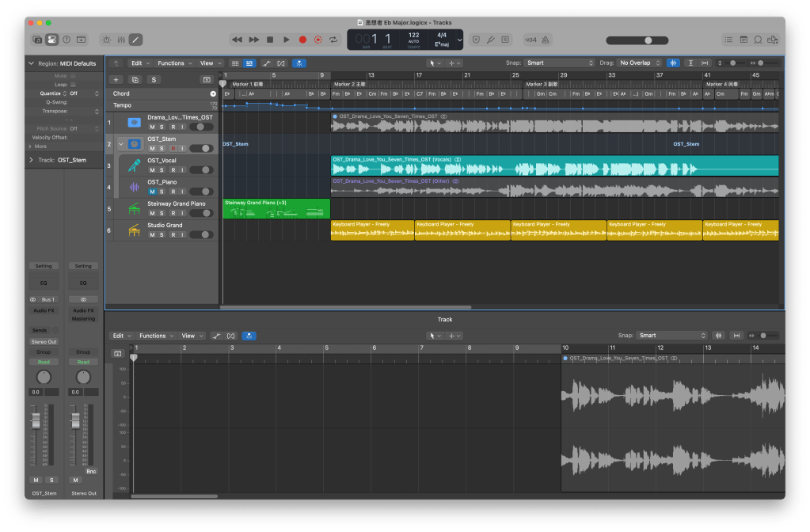The width and height of the screenshot is (810, 532).
Task: Unmute the OST_Piano track
Action: [152, 192]
